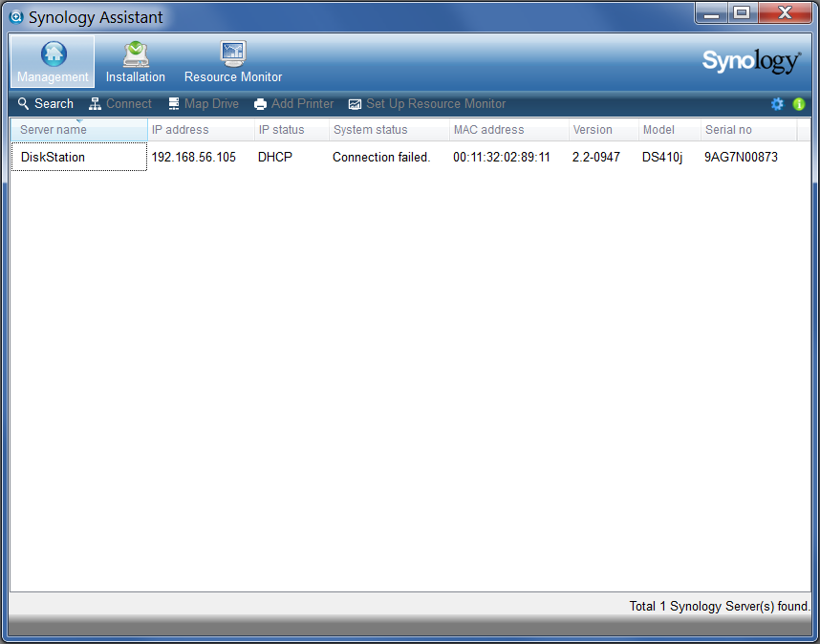Open the Resource Monitor tab
This screenshot has height=644, width=820.
tap(233, 62)
